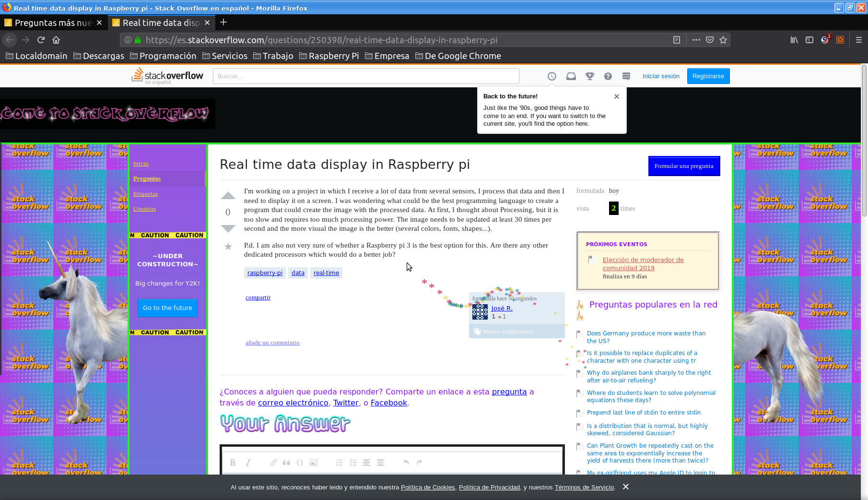This screenshot has width=868, height=500.
Task: Open Stack Overflow time travel clock icon
Action: pos(552,76)
